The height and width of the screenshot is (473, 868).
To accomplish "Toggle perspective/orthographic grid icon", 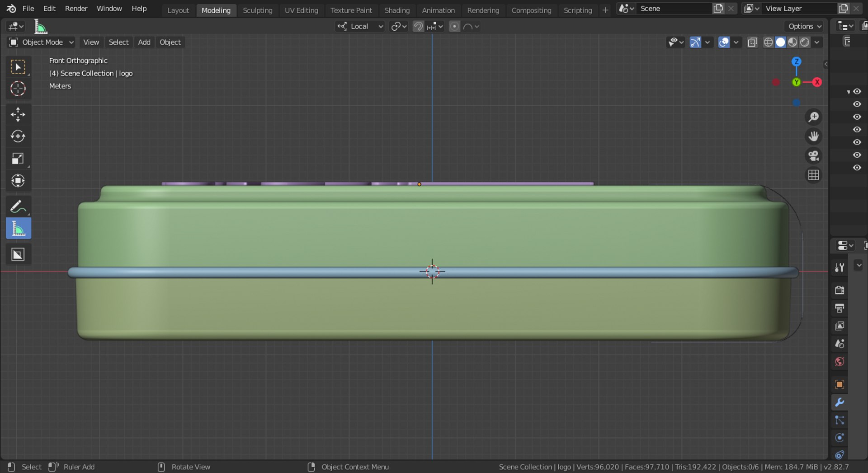I will (x=814, y=175).
